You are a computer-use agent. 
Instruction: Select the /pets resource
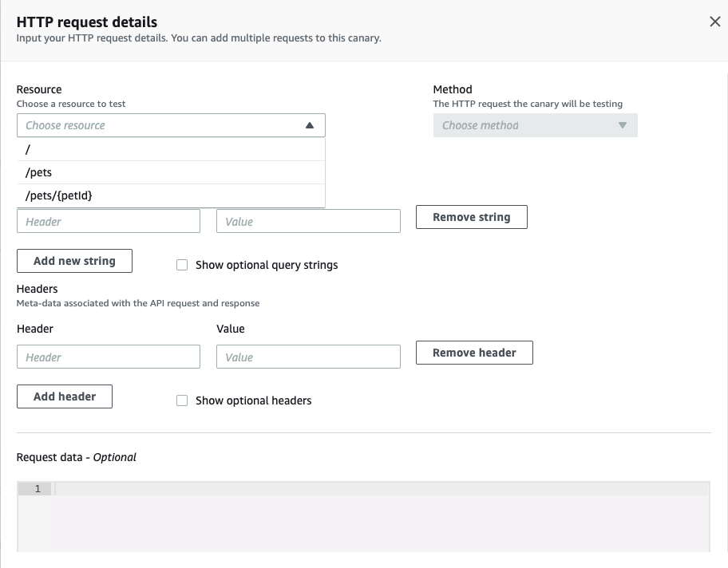170,172
